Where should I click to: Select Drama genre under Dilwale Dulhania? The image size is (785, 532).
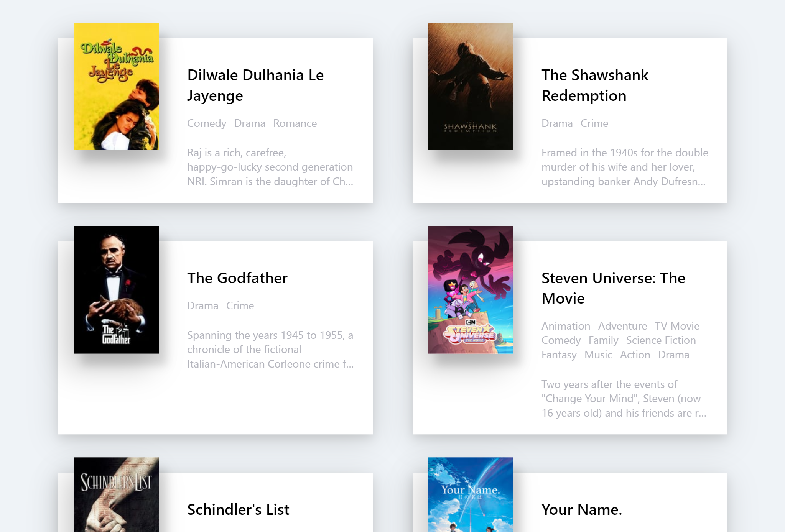coord(250,123)
